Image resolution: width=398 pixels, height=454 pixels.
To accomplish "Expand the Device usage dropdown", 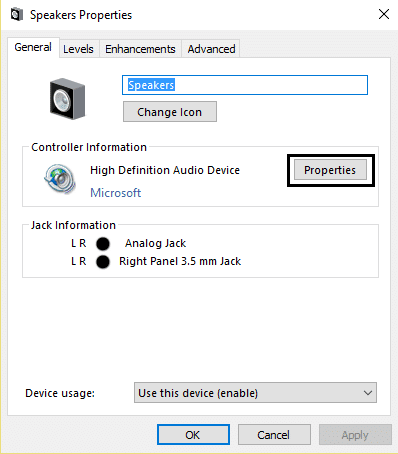I will click(x=255, y=393).
